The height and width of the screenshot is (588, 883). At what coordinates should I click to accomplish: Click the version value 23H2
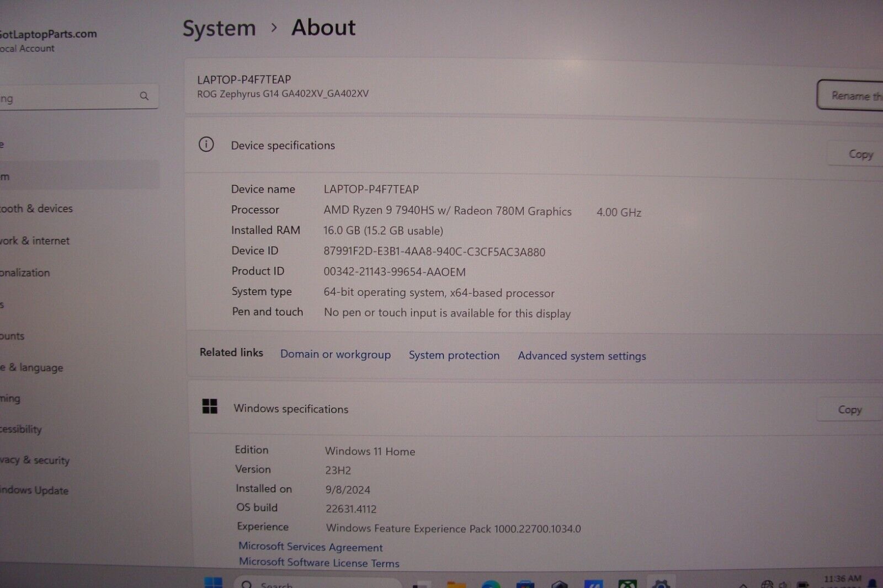[x=338, y=471]
